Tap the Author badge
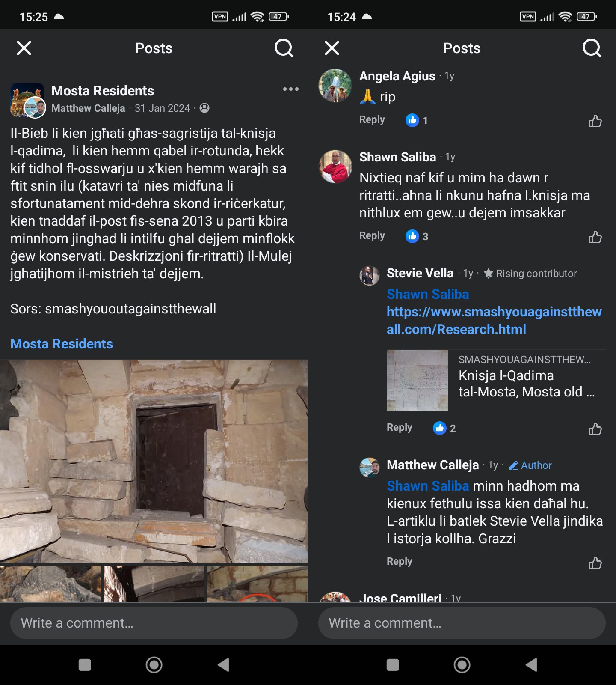This screenshot has width=616, height=685. tap(530, 465)
